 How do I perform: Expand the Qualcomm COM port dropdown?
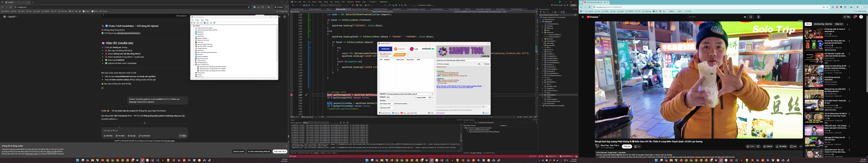pyautogui.click(x=489, y=60)
